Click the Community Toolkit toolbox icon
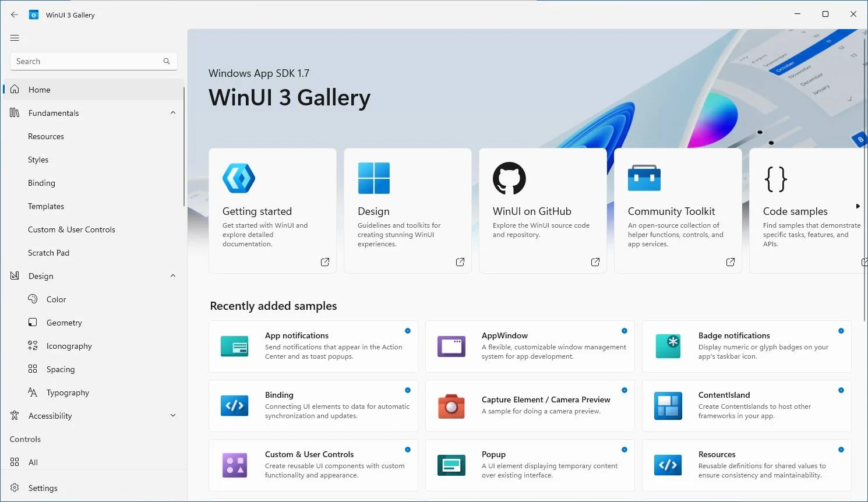Image resolution: width=868 pixels, height=502 pixels. pos(644,178)
